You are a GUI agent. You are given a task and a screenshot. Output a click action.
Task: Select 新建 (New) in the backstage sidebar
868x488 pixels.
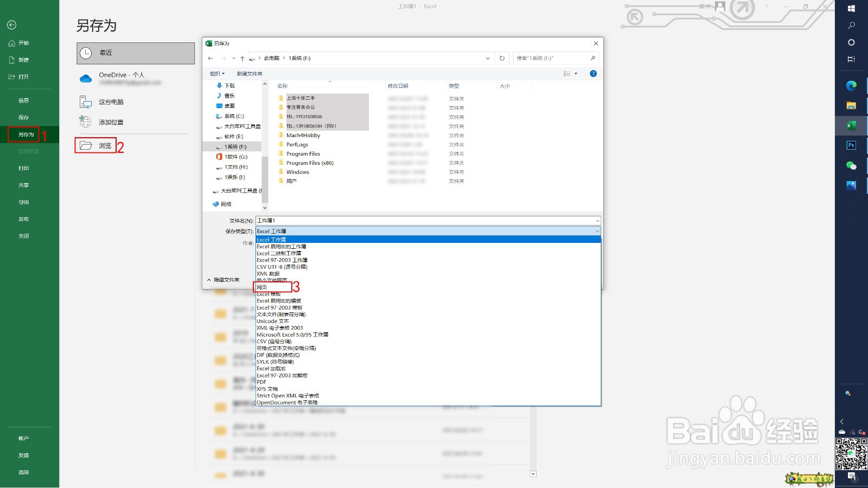tap(19, 60)
